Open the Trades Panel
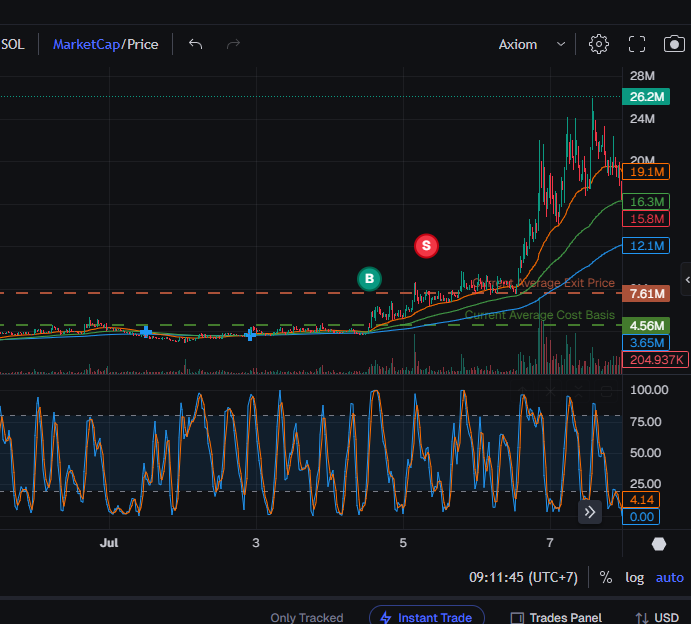Screen dimensions: 691x624 [556, 618]
